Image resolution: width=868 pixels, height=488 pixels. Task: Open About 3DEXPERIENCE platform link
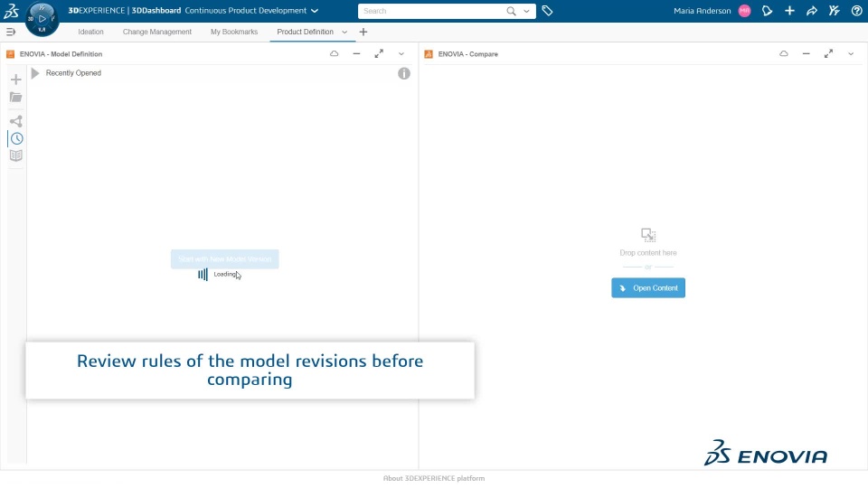tap(434, 478)
